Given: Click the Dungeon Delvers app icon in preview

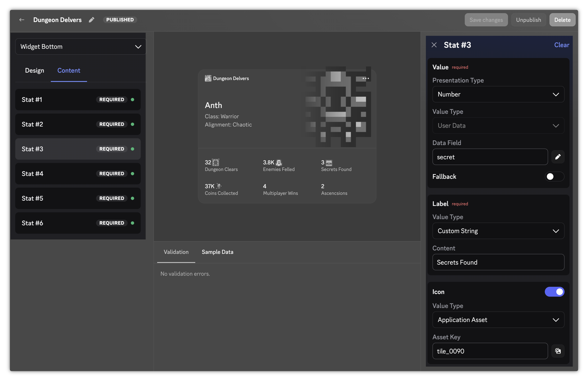Looking at the screenshot, I should pyautogui.click(x=208, y=78).
